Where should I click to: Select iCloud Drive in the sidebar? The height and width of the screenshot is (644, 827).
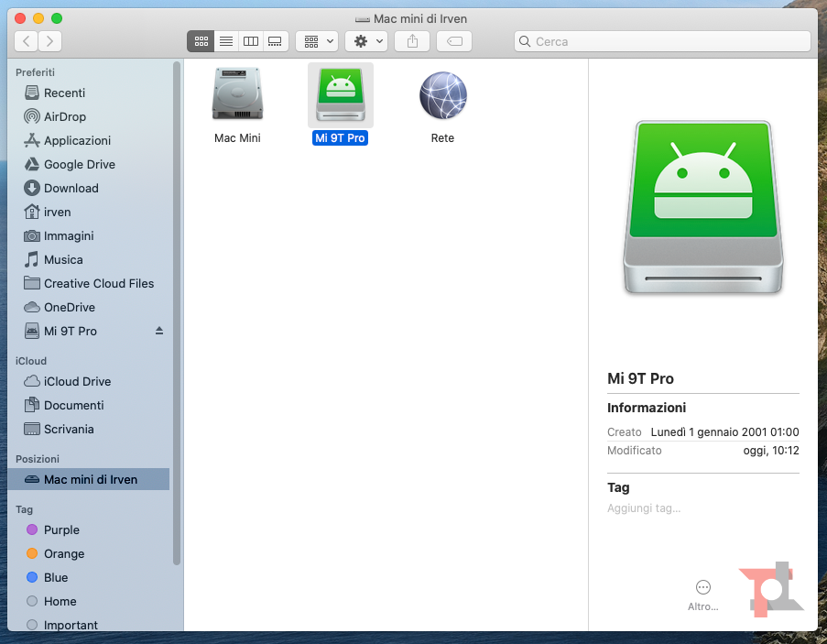(x=77, y=381)
